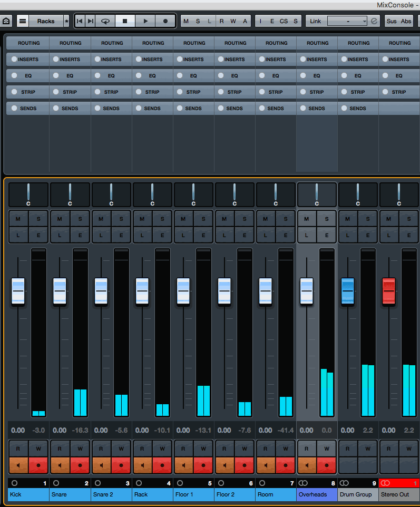The height and width of the screenshot is (507, 420).
Task: Mute the Kick channel
Action: (x=18, y=219)
